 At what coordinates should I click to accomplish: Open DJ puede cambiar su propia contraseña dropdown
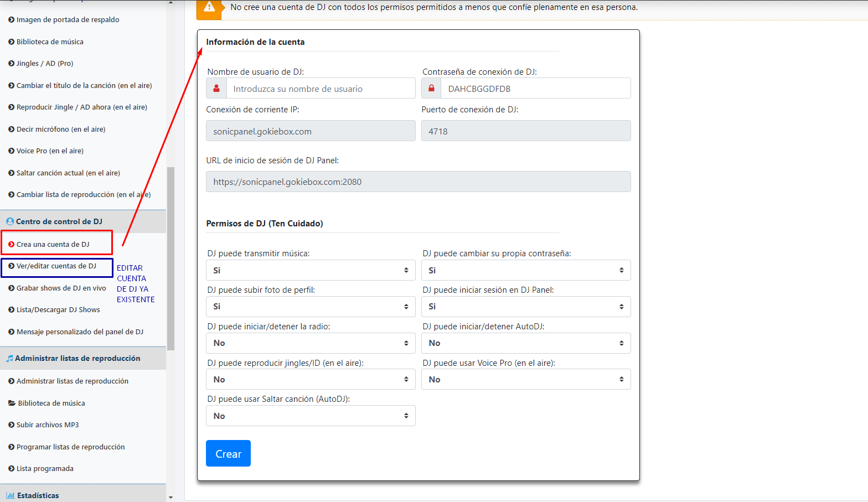(526, 270)
